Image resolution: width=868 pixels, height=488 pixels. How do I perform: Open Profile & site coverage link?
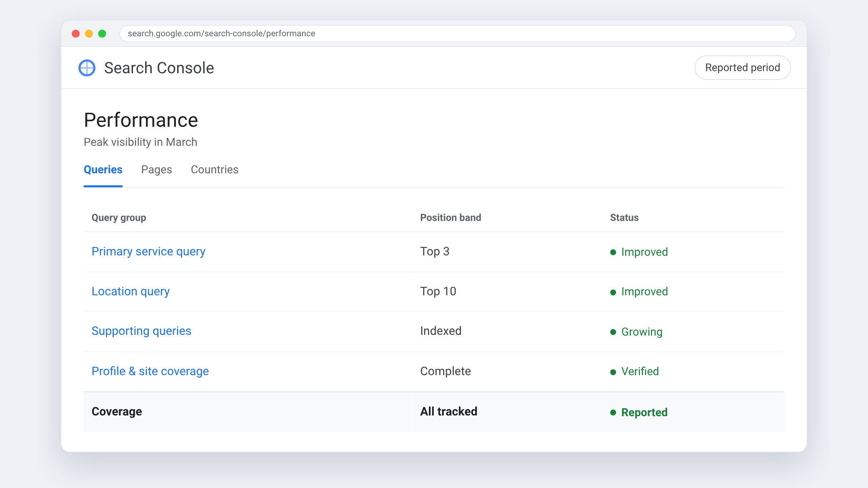point(150,371)
